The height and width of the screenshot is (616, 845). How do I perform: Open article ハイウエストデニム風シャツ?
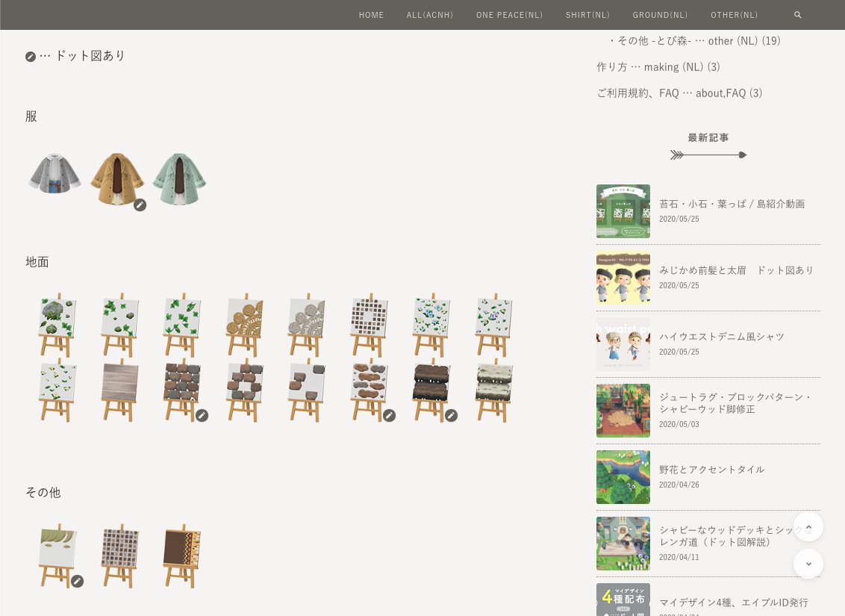pyautogui.click(x=722, y=336)
